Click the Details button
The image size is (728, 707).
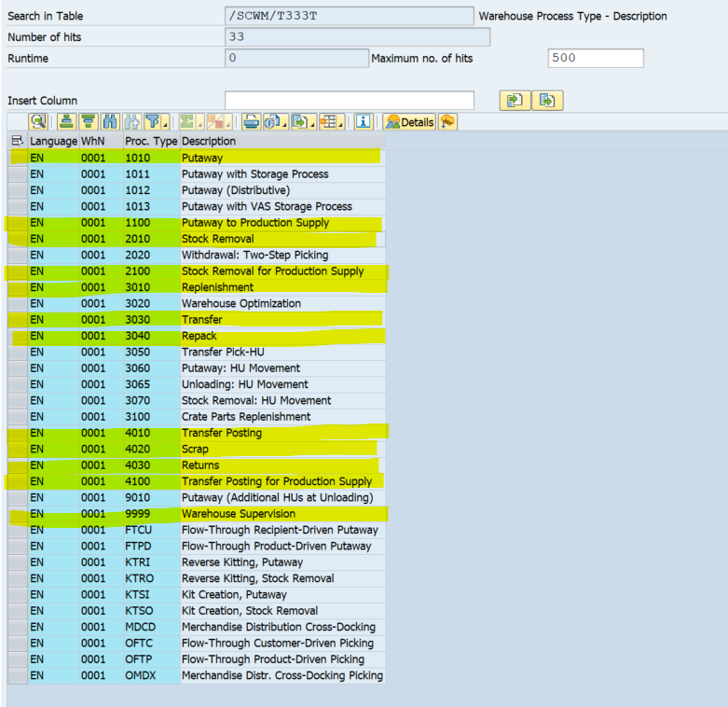[409, 122]
